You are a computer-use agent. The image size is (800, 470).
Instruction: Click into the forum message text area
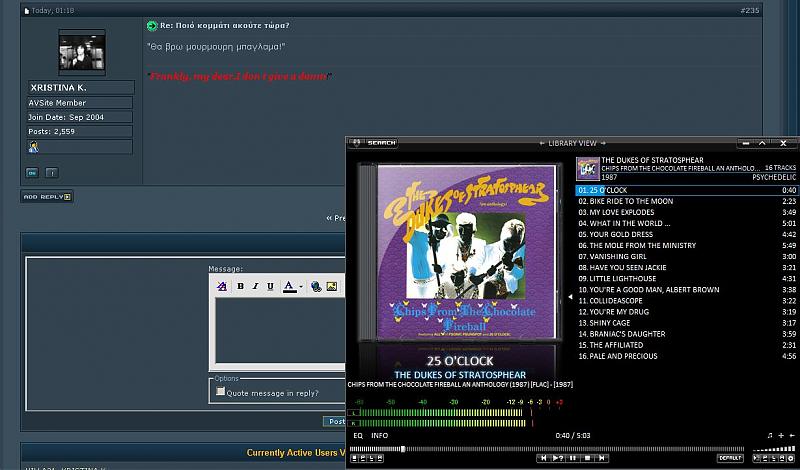(280, 330)
